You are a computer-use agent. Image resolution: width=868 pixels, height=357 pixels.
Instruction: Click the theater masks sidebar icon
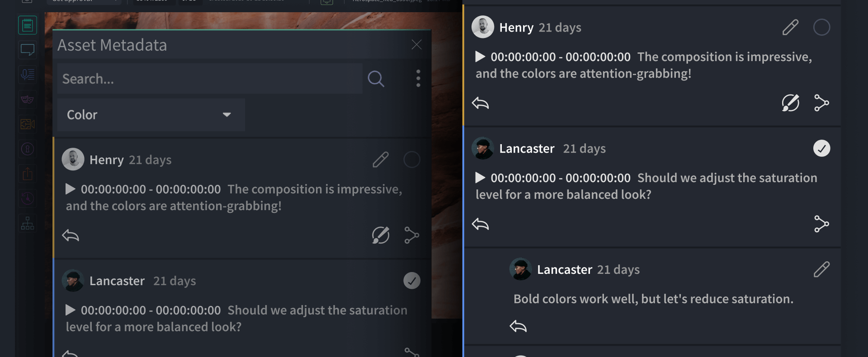(28, 99)
